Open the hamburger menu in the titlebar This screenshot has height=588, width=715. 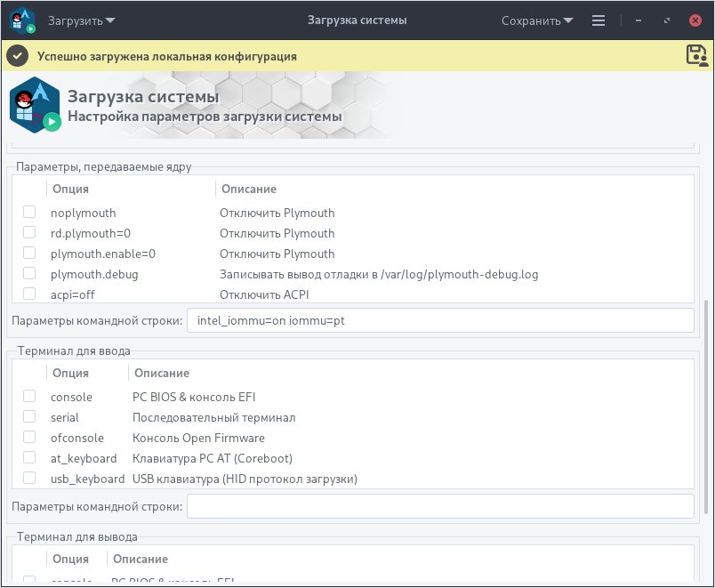[599, 20]
